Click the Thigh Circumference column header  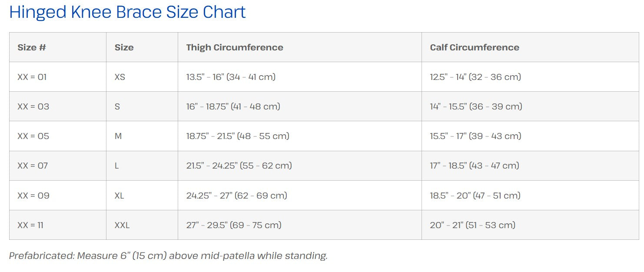235,47
